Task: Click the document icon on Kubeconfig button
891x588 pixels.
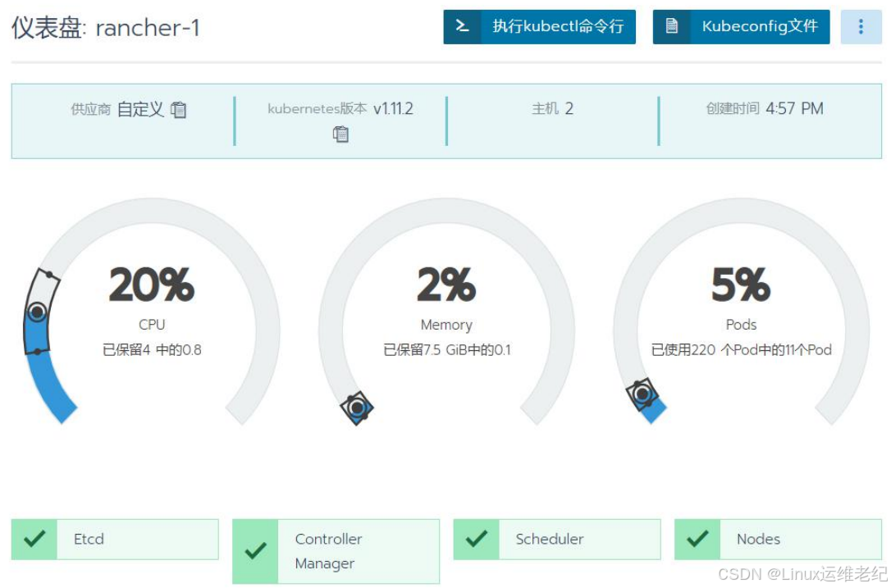Action: 672,26
